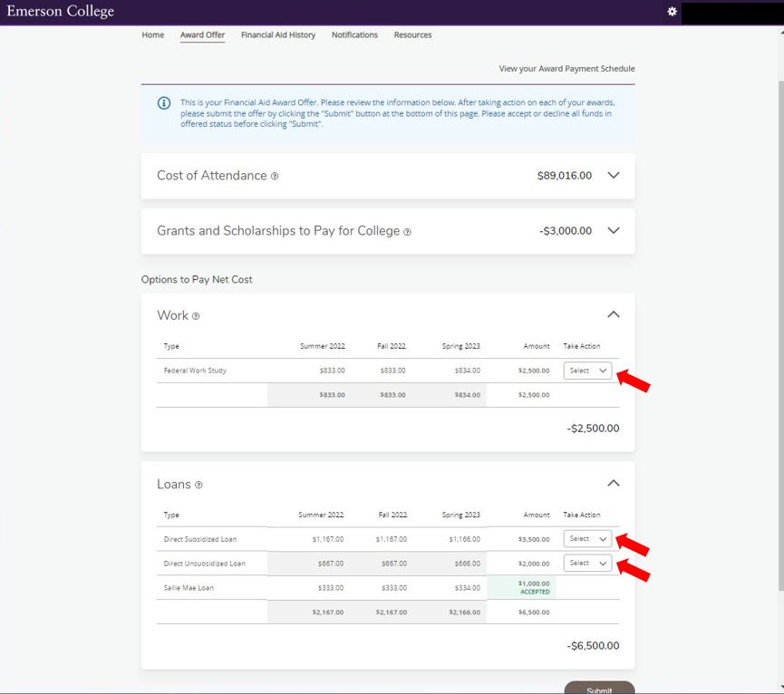Switch to the Financial Aid History tab
This screenshot has height=694, width=784.
click(x=278, y=35)
